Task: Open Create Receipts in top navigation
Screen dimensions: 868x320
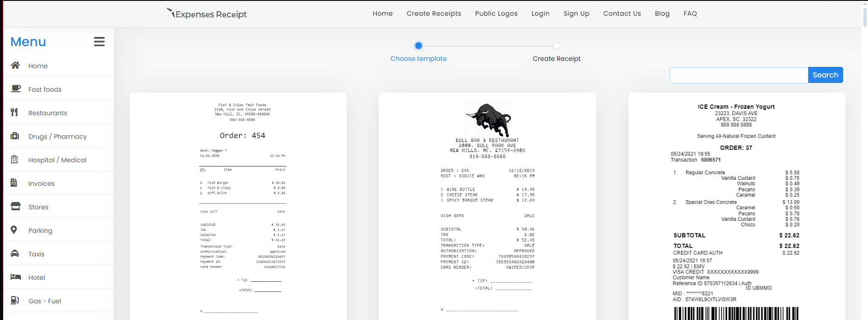Action: tap(434, 13)
